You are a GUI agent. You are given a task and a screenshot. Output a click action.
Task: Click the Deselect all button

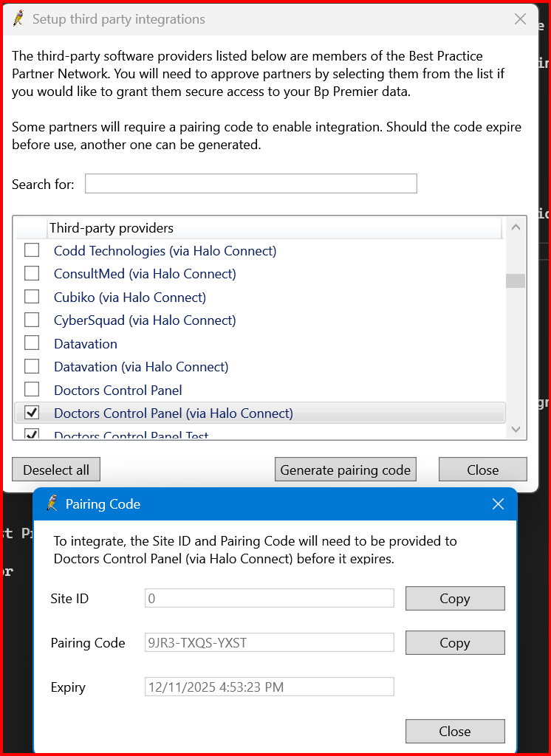coord(55,469)
